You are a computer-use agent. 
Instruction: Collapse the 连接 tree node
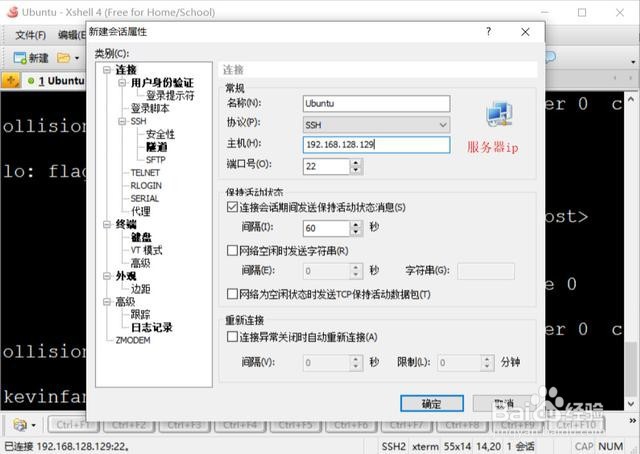coord(107,70)
